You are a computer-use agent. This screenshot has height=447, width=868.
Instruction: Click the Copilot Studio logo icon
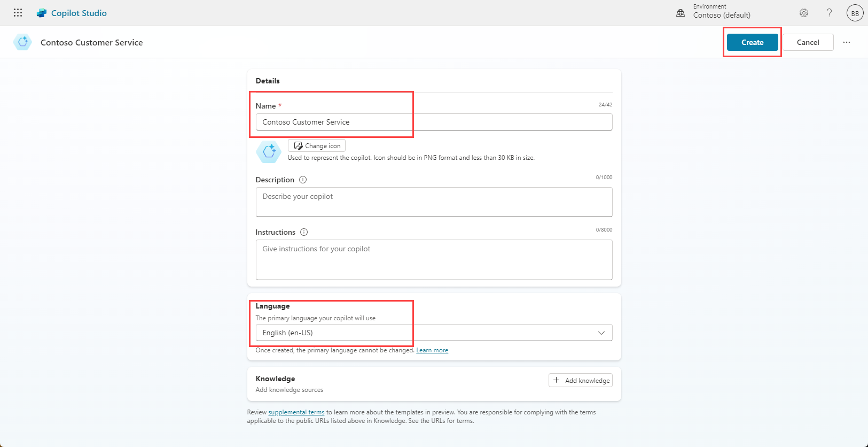(42, 13)
